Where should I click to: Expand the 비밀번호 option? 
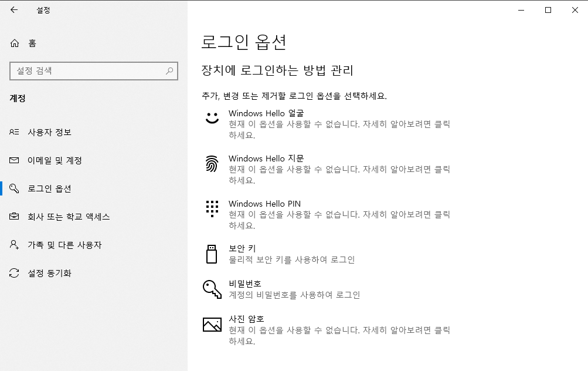327,289
